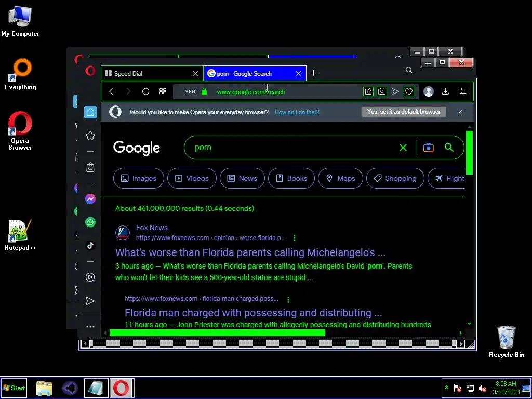Click the Opera taskbar button

pos(122,388)
